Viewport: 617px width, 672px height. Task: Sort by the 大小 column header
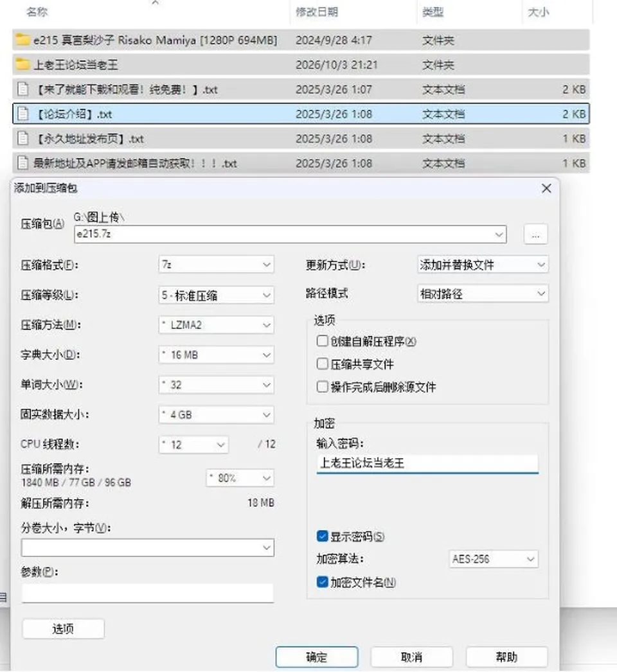pyautogui.click(x=538, y=12)
